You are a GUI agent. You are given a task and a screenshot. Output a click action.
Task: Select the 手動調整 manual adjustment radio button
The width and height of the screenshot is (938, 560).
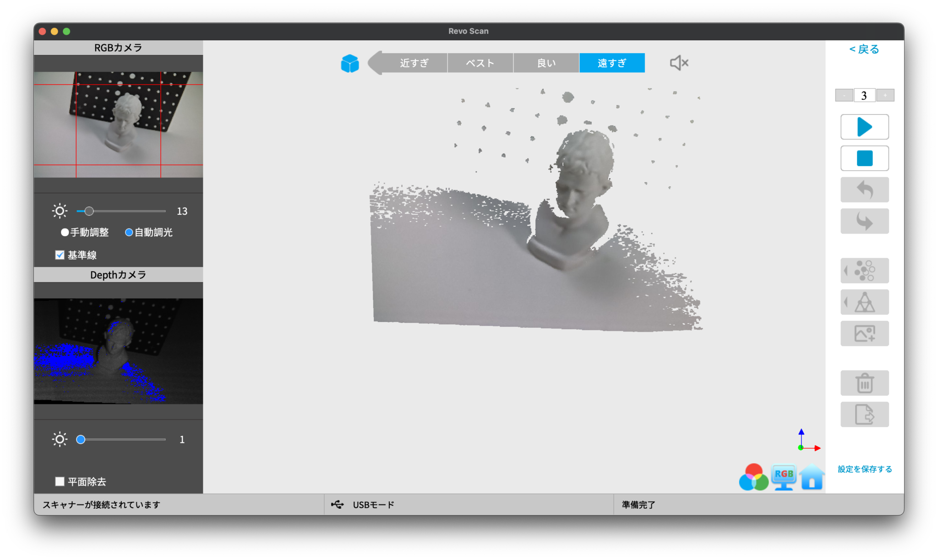[x=65, y=233]
